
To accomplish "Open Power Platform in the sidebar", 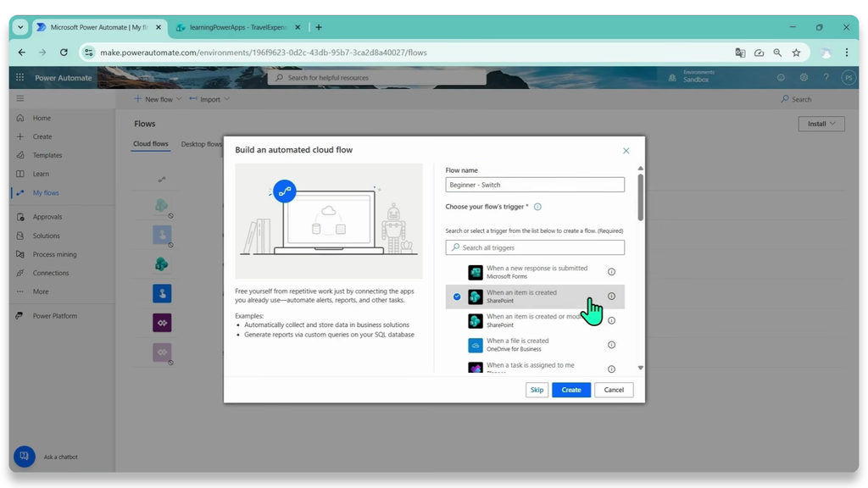I will point(55,316).
